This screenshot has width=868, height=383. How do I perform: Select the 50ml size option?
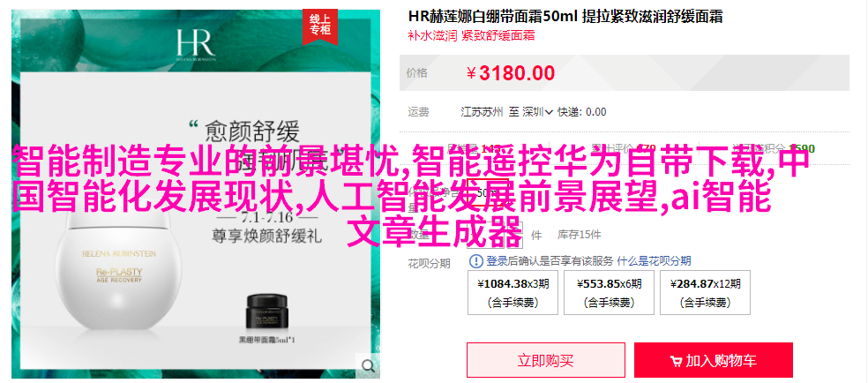pyautogui.click(x=488, y=192)
